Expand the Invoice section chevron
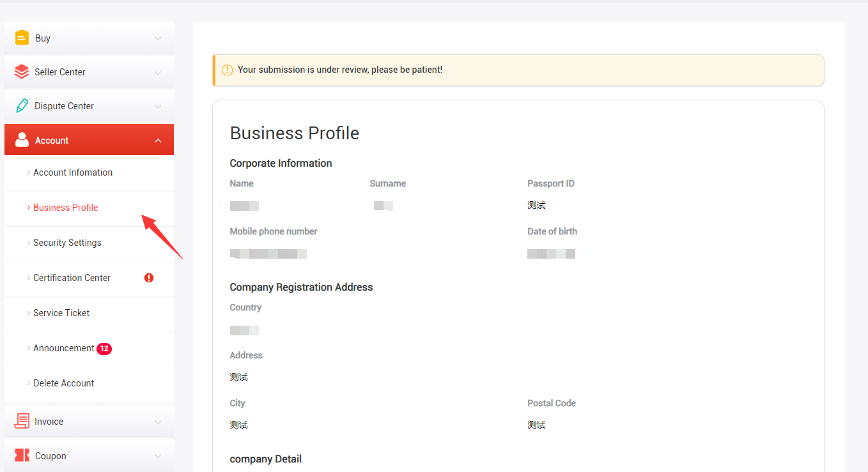Image resolution: width=868 pixels, height=472 pixels. (x=158, y=422)
